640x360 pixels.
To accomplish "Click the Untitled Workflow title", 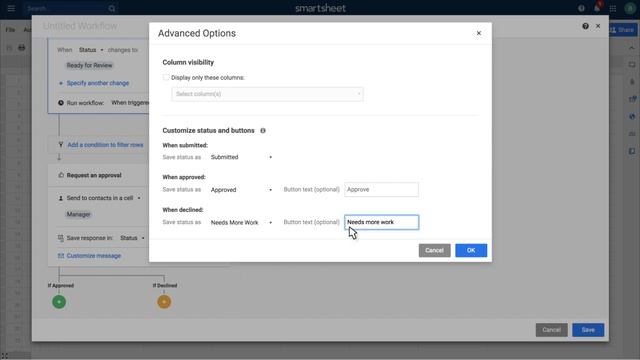I will coord(80,26).
